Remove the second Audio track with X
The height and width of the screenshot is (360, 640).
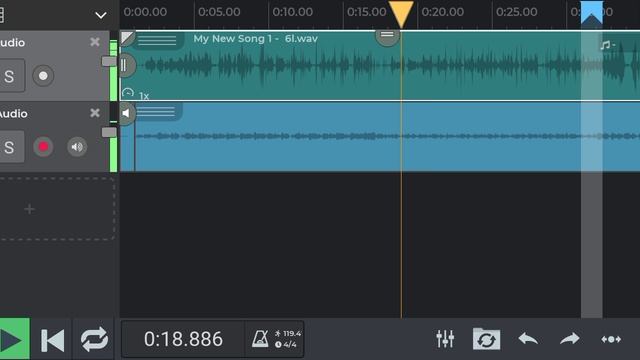coord(95,113)
